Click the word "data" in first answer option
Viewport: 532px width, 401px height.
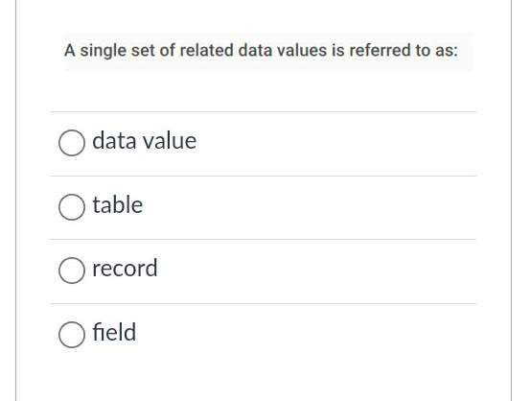(x=114, y=141)
